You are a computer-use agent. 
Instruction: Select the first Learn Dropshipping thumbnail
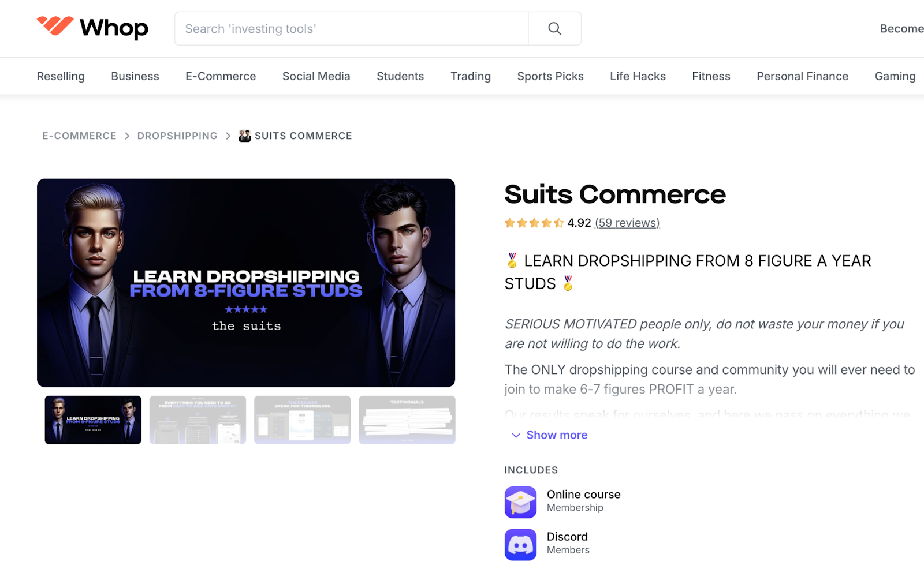click(93, 420)
